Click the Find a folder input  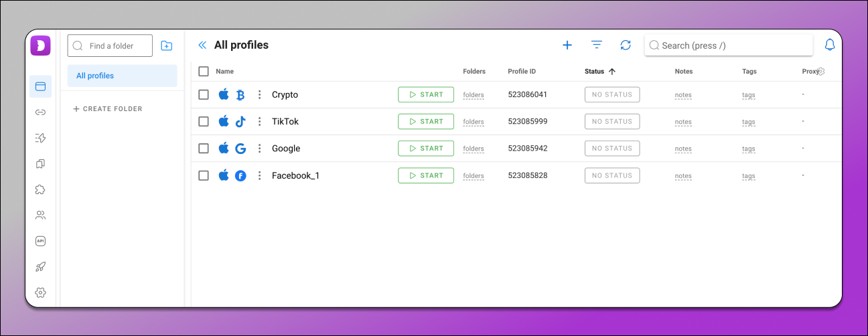[110, 46]
